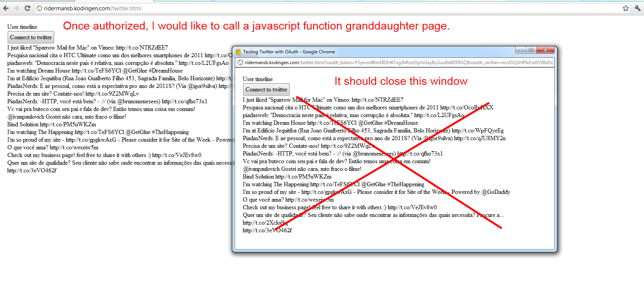Click 'Quer um site de qualidade' tweet in popup
644x291 pixels.
373,215
